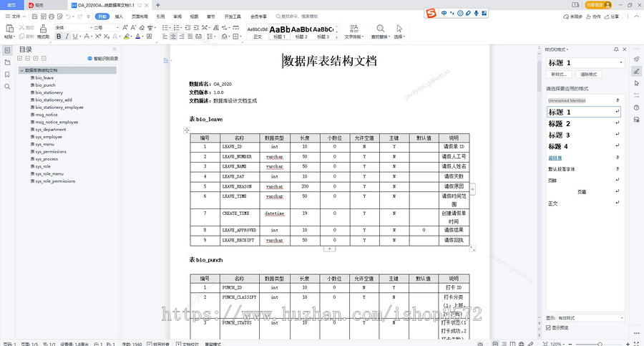
Task: Open the 文字排版 text layout dropdown
Action: (x=354, y=32)
